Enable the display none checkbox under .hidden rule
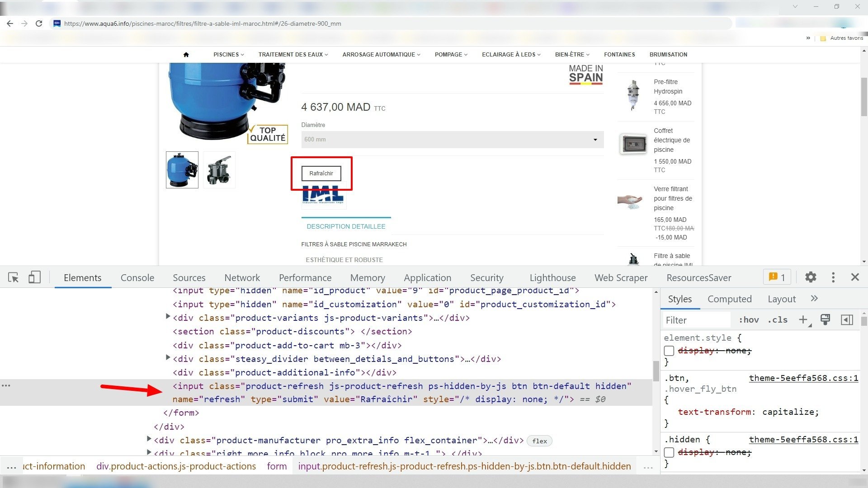This screenshot has width=868, height=488. (669, 452)
